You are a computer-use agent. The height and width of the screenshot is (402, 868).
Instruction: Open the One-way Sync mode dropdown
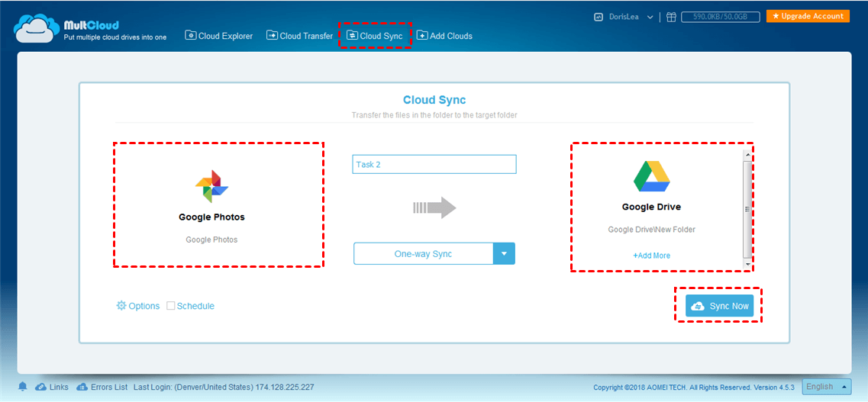click(x=434, y=254)
